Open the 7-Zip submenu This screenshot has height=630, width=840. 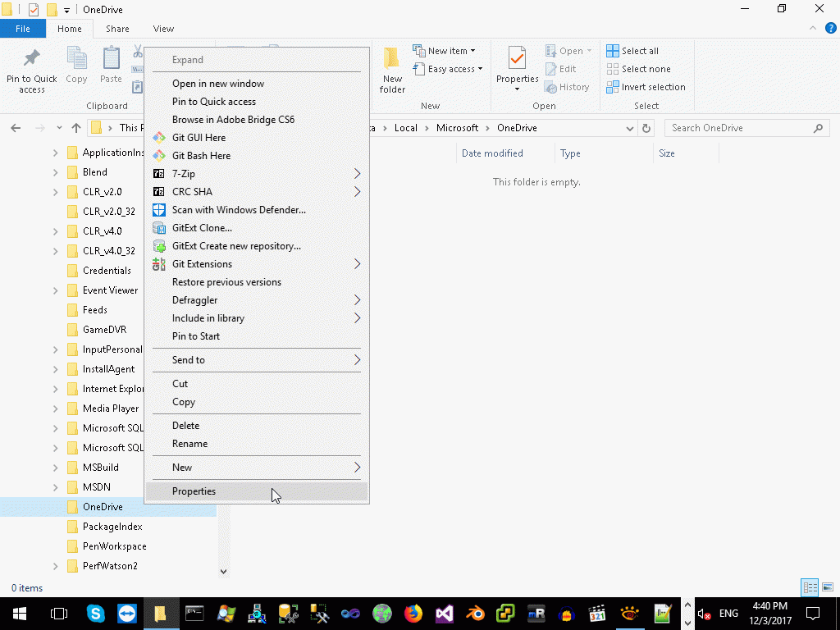point(257,174)
